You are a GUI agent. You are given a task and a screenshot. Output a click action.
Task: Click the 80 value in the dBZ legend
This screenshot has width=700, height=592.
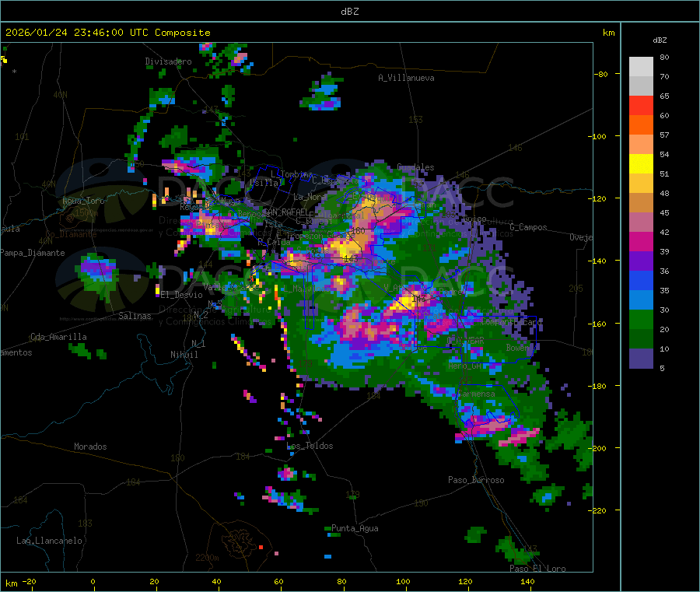(665, 57)
